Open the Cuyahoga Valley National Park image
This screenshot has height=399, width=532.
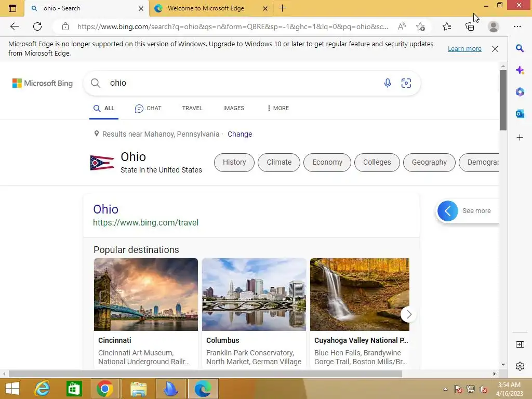click(360, 295)
